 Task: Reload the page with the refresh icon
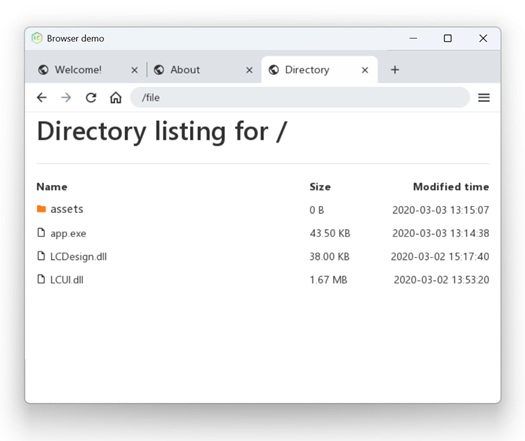point(91,97)
